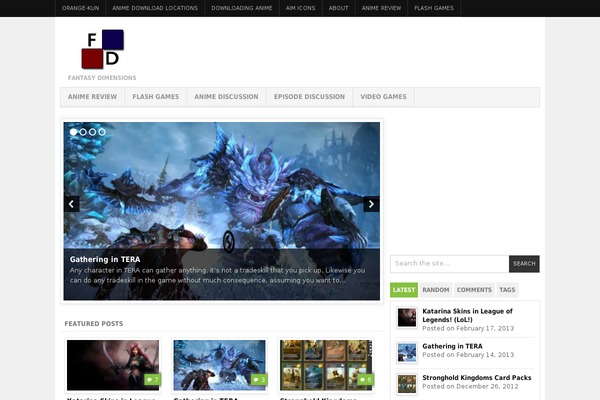Viewport: 600px width, 400px height.
Task: Select the fourth slider dot
Action: tap(102, 132)
